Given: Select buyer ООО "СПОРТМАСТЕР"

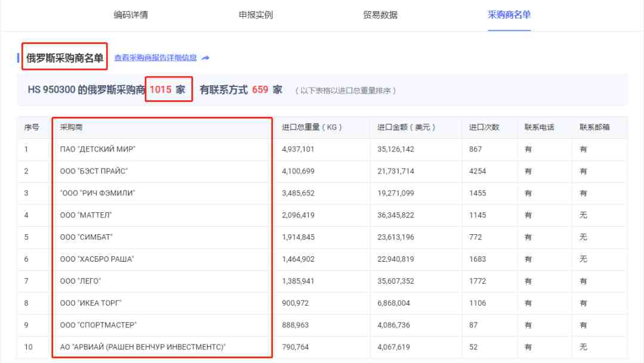Looking at the screenshot, I should coord(98,325).
